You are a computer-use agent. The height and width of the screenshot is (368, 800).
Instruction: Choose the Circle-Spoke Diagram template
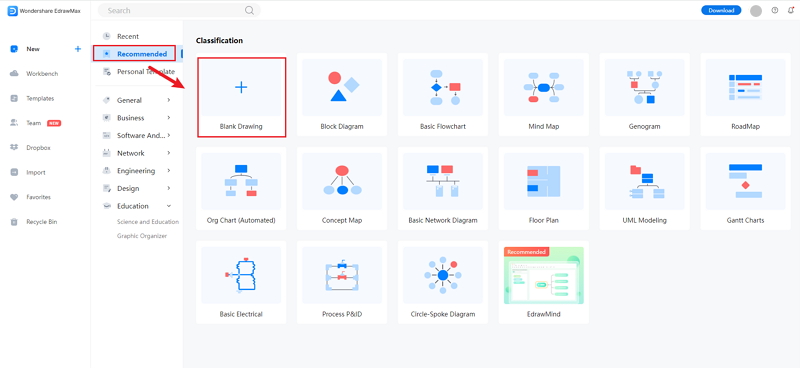click(443, 283)
